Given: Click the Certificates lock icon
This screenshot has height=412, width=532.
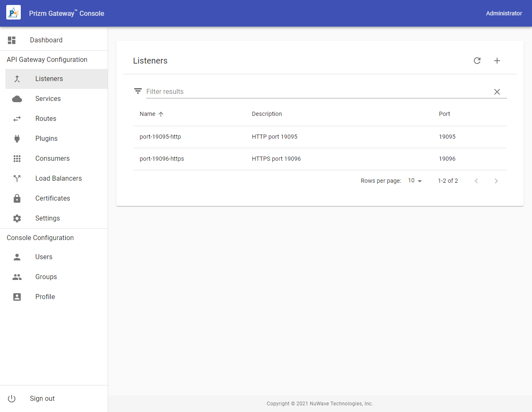Looking at the screenshot, I should [17, 199].
